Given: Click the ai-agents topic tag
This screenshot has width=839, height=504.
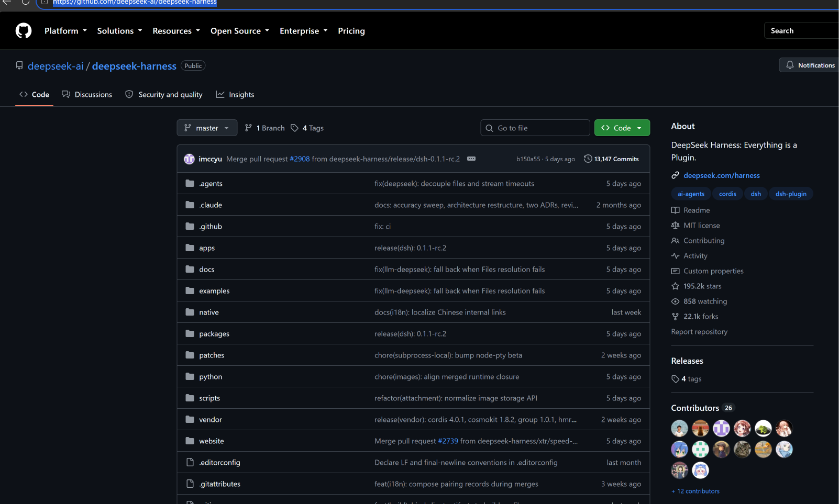Looking at the screenshot, I should 691,194.
